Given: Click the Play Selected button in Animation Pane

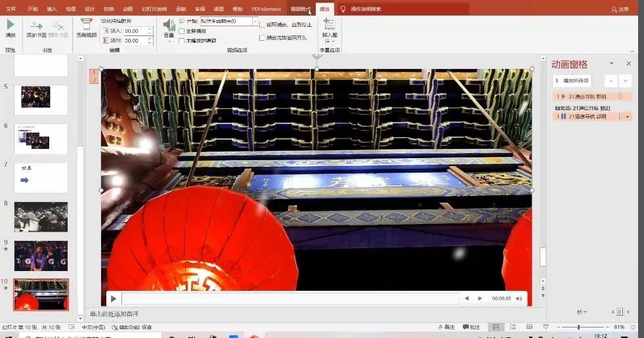Looking at the screenshot, I should (x=572, y=81).
